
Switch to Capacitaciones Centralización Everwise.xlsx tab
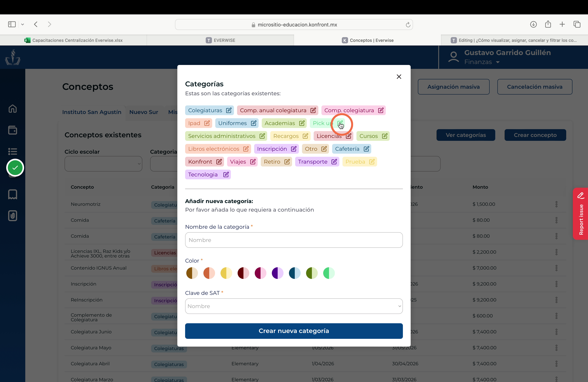pos(73,40)
